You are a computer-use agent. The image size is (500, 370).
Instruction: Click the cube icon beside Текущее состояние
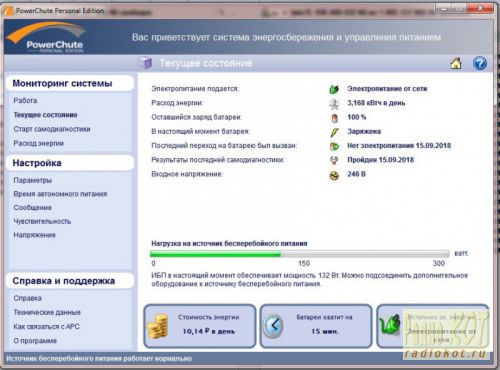(145, 63)
